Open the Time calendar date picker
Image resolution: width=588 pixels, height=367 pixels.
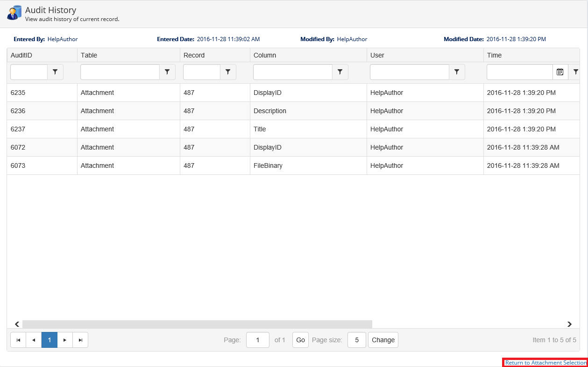click(560, 72)
